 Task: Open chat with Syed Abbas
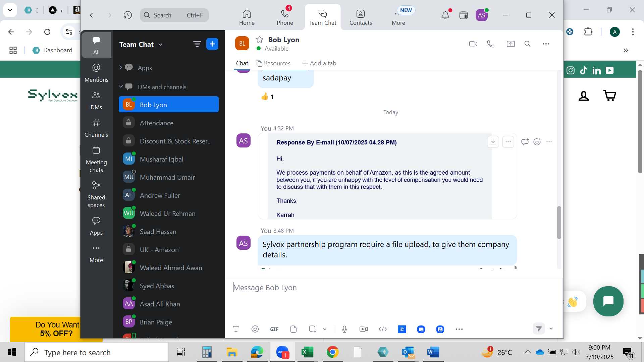point(169,286)
